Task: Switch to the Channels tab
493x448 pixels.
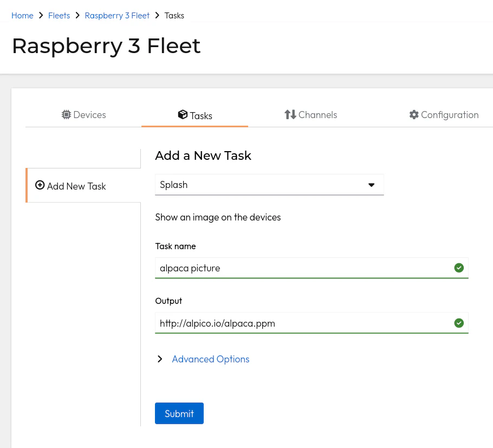Action: pos(310,115)
